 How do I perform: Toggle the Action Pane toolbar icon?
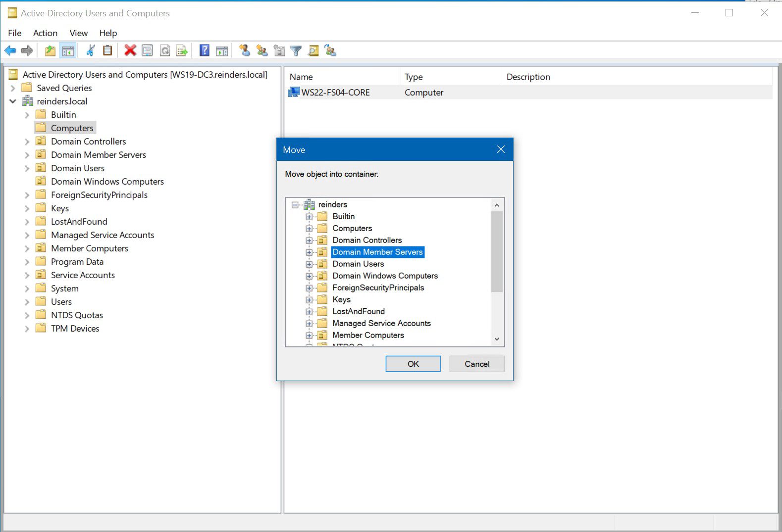click(x=222, y=50)
